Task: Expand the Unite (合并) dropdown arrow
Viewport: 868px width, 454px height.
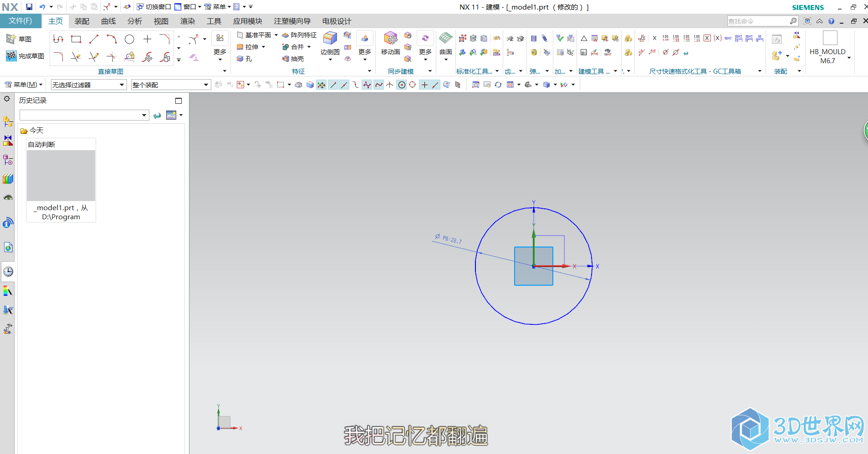Action: pyautogui.click(x=309, y=47)
